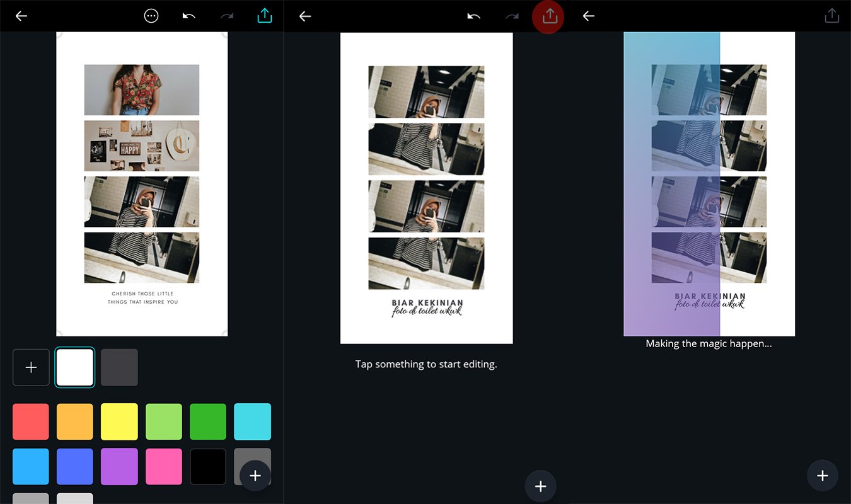The image size is (851, 504).
Task: Go back from the 'Tap something to start editing' screen
Action: (305, 16)
